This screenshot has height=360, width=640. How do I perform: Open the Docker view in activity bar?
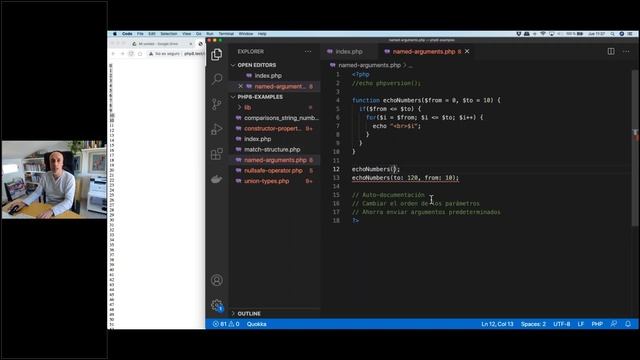pos(217,179)
